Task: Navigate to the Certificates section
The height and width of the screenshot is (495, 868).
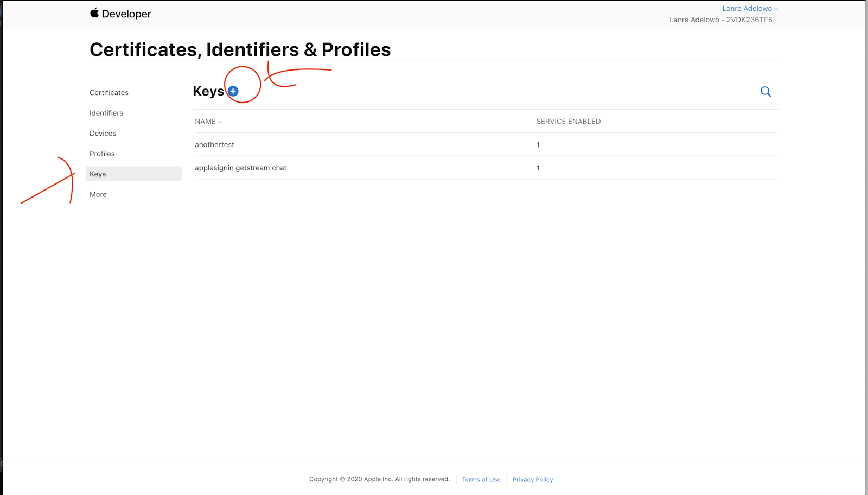Action: (108, 92)
